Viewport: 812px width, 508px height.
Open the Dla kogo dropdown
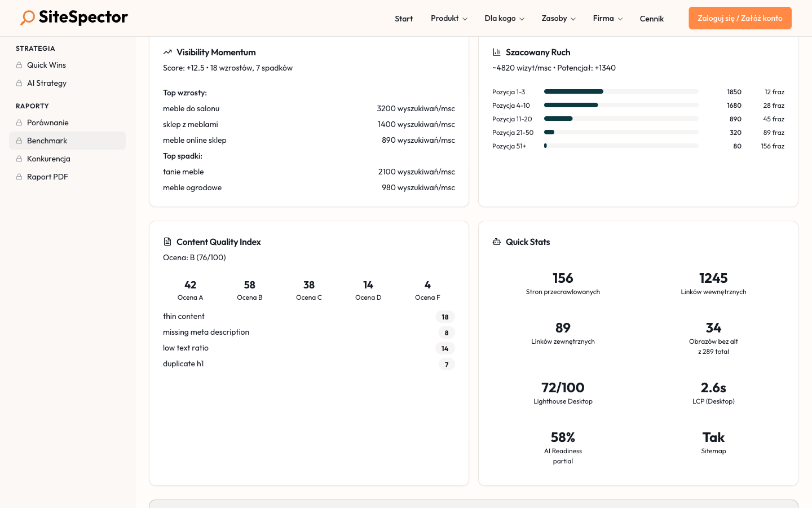(504, 19)
